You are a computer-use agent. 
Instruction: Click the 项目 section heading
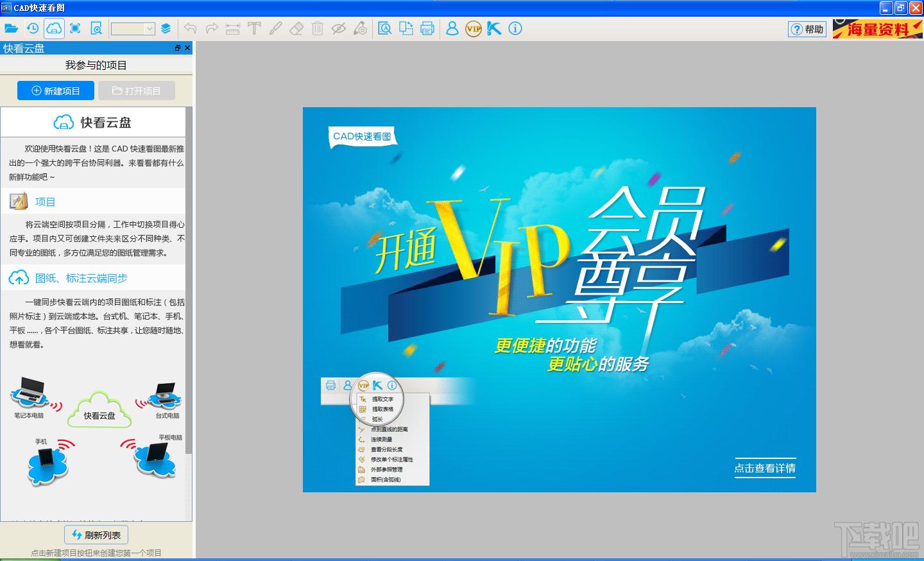[45, 202]
